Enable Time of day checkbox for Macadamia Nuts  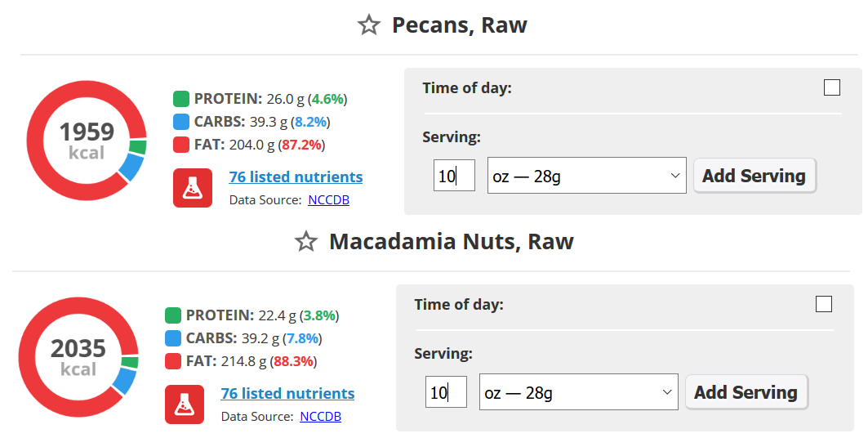tap(823, 304)
